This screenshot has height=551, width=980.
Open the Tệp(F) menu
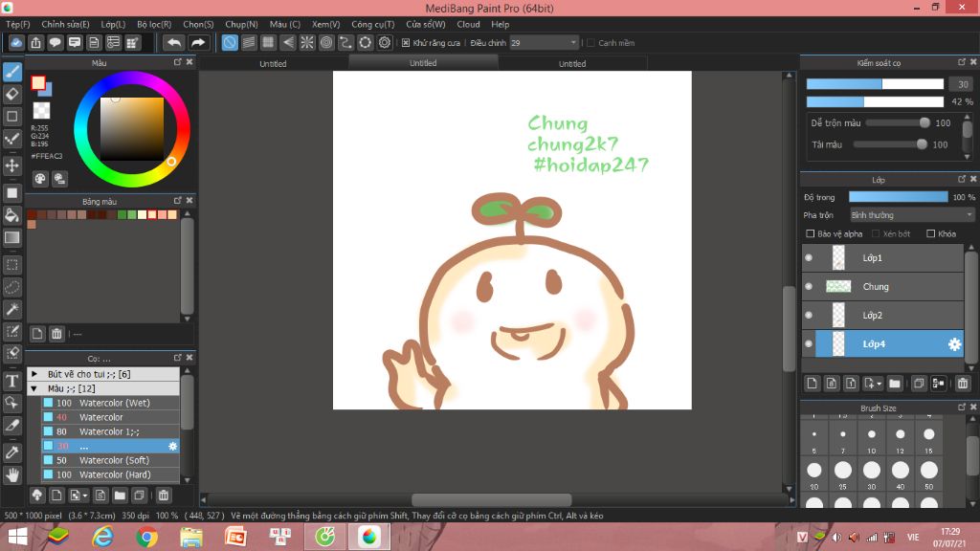tap(18, 24)
